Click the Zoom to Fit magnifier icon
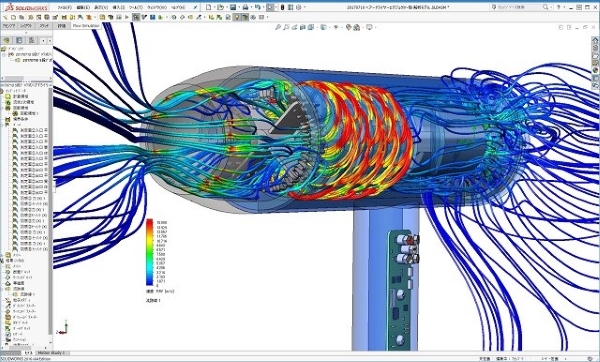This screenshot has height=362, width=600. 278,27
